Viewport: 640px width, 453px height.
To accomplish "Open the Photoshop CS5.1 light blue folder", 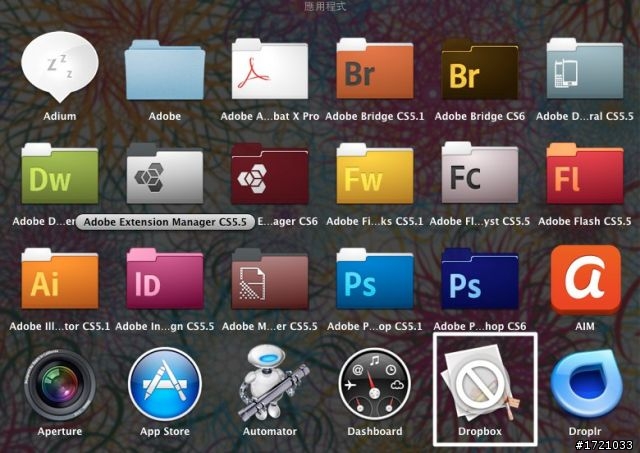I will [375, 279].
